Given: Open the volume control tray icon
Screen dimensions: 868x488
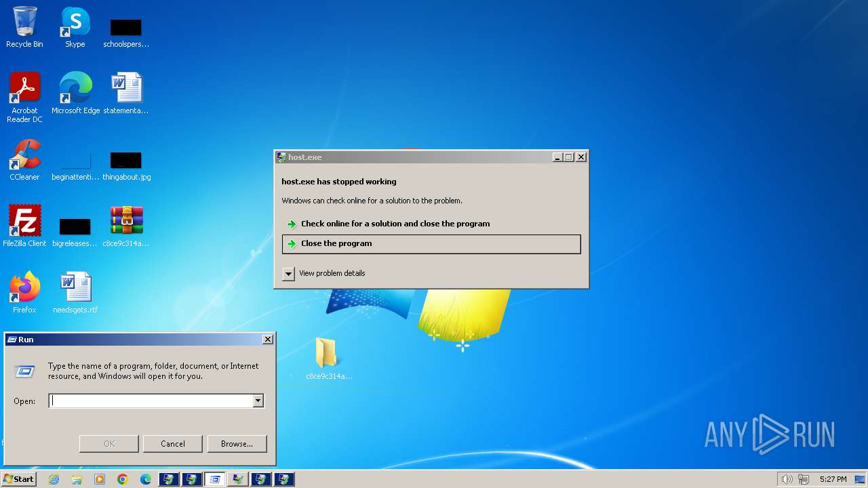Looking at the screenshot, I should [x=787, y=479].
